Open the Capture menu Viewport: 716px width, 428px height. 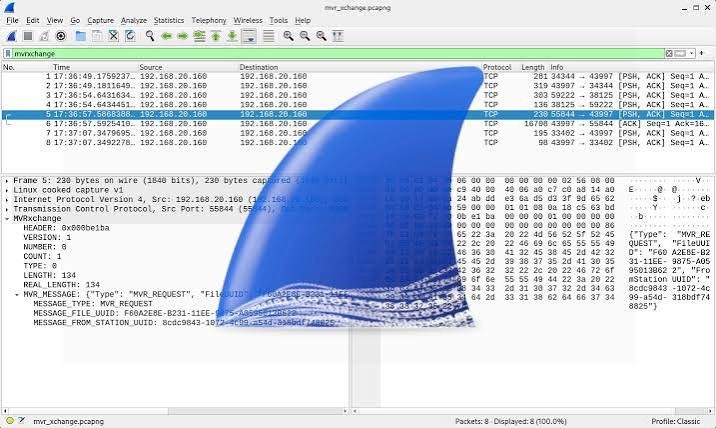(100, 20)
